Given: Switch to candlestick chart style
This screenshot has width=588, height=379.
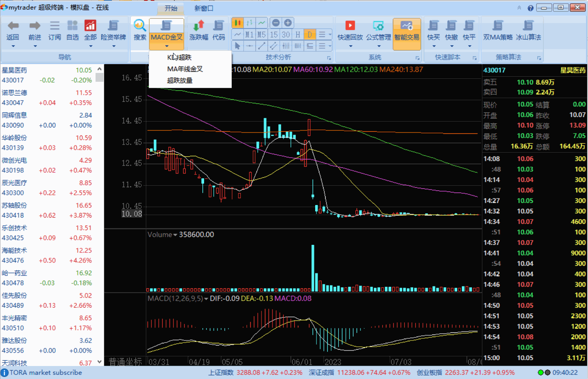Looking at the screenshot, I should click(x=237, y=23).
